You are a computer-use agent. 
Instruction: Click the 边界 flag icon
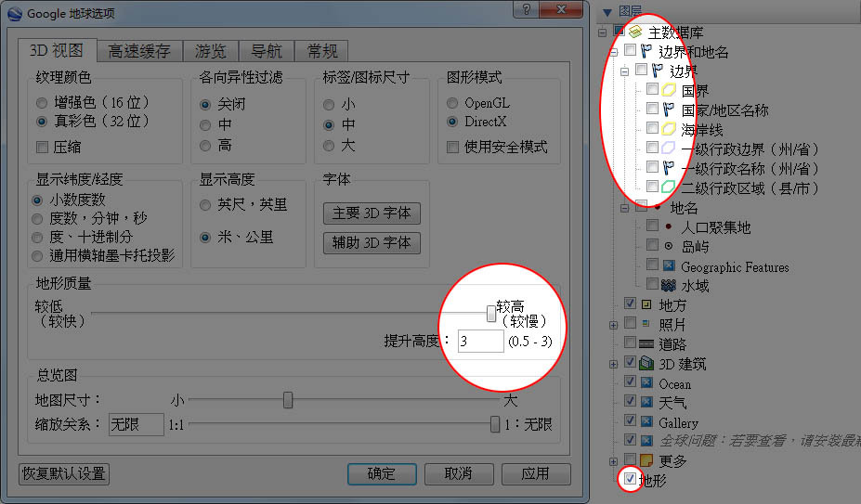click(x=658, y=71)
